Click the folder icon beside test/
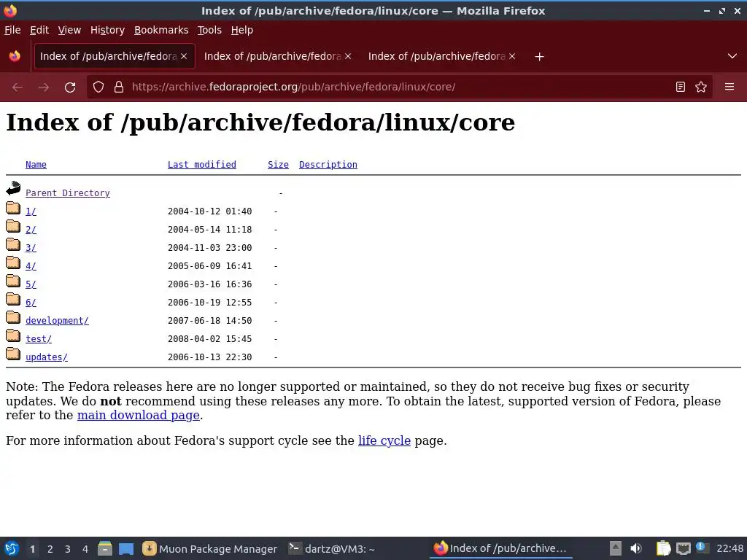 (x=13, y=335)
